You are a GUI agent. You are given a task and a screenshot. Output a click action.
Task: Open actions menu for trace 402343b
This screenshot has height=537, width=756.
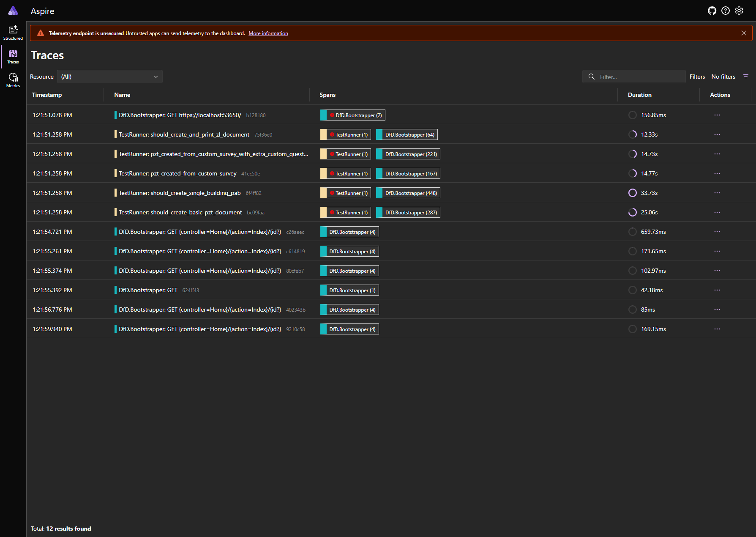[717, 310]
